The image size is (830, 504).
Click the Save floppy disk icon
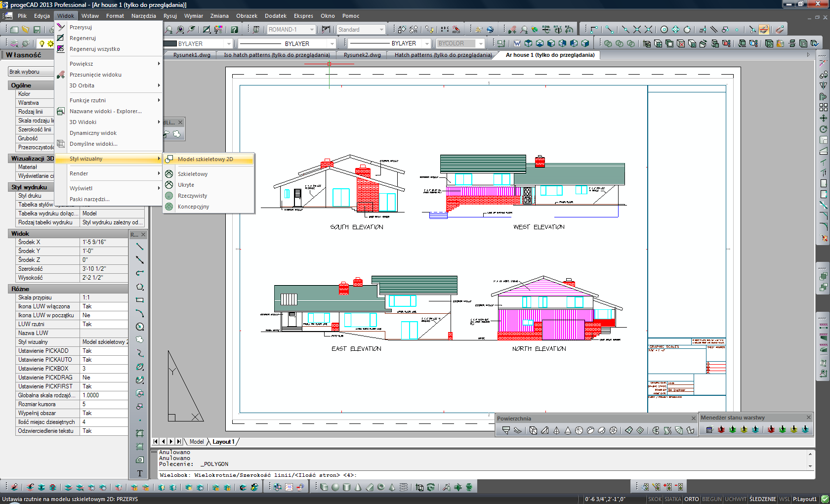[37, 30]
